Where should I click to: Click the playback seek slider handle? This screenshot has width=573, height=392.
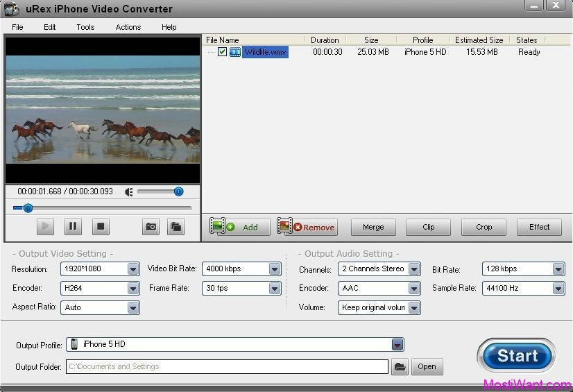point(28,208)
